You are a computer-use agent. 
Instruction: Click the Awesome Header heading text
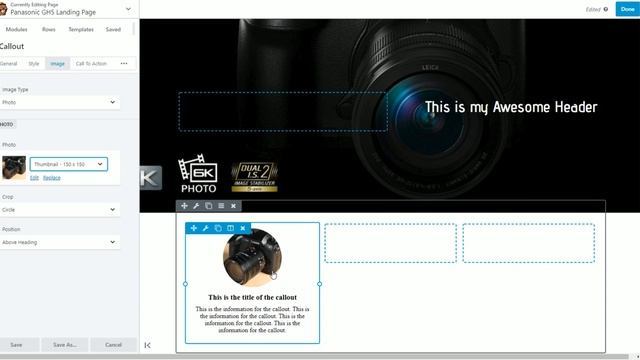(x=511, y=107)
